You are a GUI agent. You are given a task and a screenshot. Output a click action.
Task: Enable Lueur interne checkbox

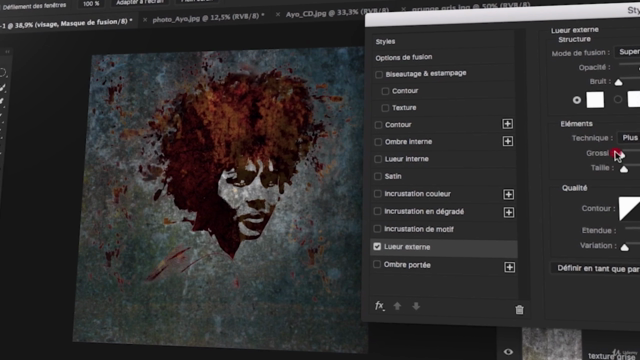[x=378, y=159]
